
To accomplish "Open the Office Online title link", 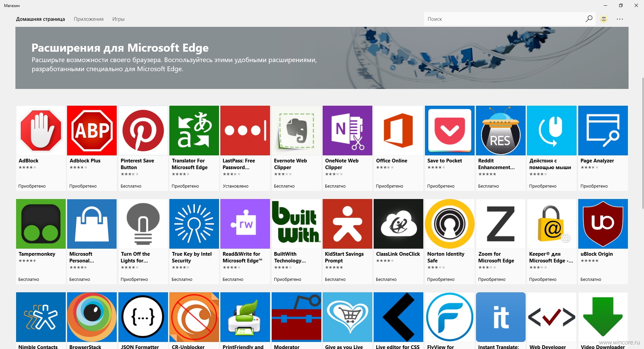I will [x=391, y=161].
